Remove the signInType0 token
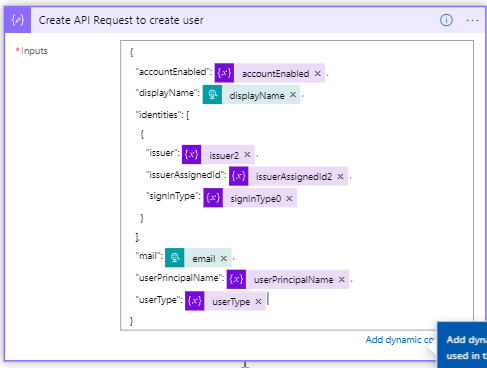487x368 pixels. tap(289, 199)
